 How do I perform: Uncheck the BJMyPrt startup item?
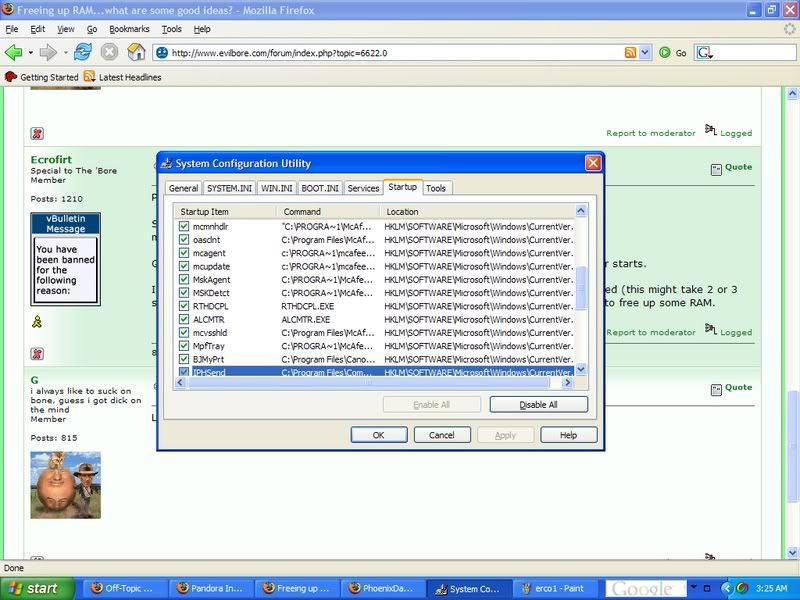click(x=184, y=359)
